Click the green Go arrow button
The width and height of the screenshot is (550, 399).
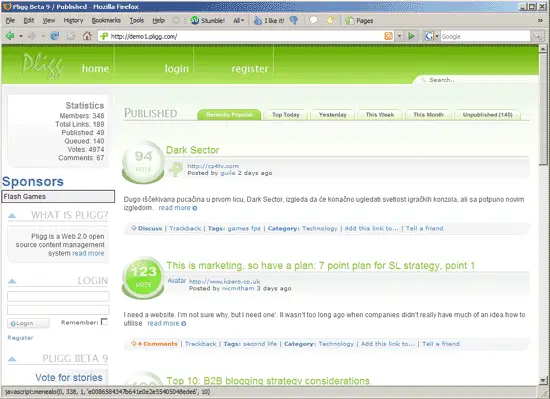point(412,36)
